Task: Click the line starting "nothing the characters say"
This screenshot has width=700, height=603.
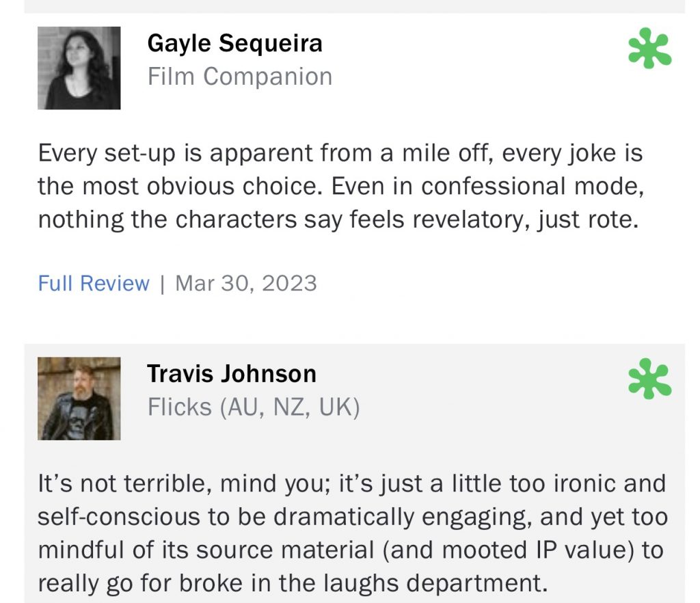Action: click(338, 220)
